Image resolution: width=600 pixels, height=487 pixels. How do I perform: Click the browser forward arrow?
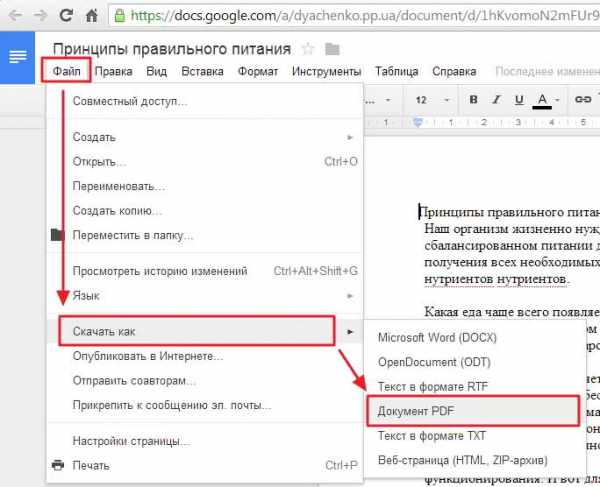pyautogui.click(x=40, y=15)
